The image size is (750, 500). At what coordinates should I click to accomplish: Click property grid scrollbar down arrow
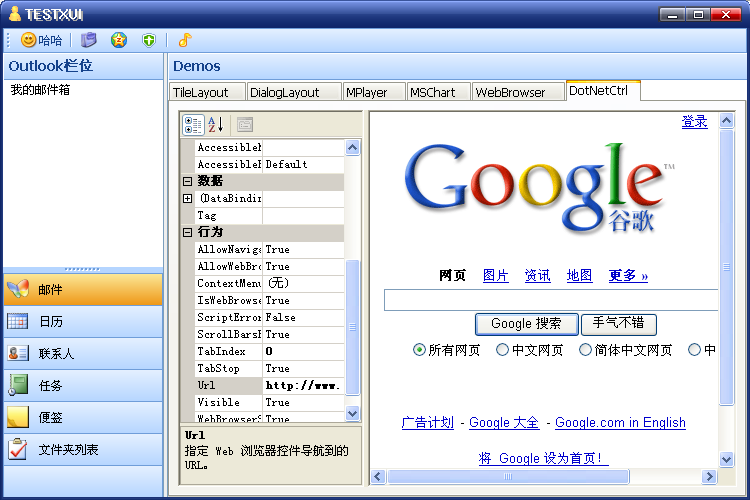tap(353, 413)
